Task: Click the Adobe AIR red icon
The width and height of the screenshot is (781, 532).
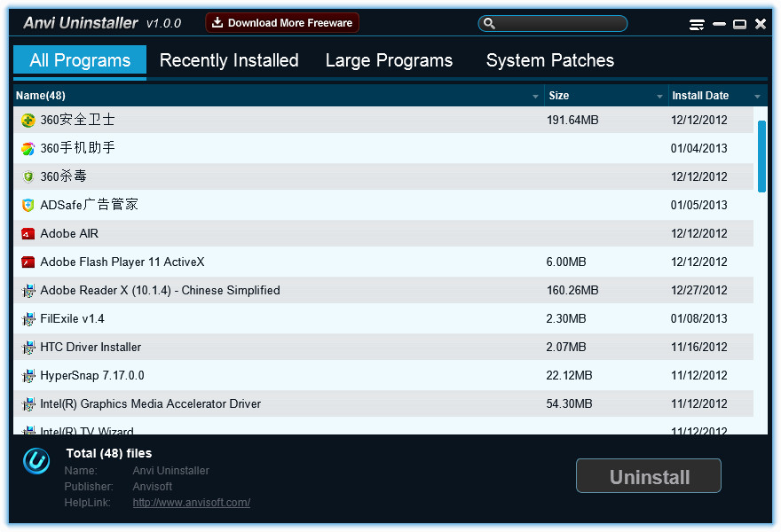Action: 28,233
